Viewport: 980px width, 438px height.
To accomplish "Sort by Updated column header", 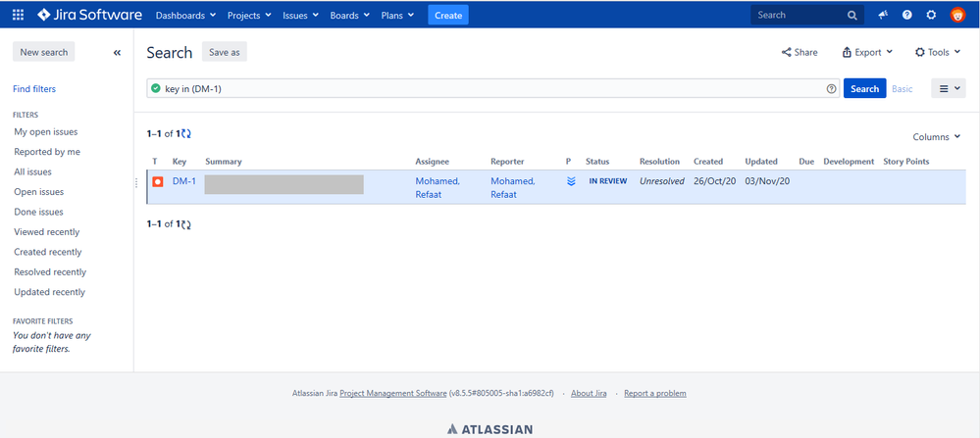I will click(760, 162).
